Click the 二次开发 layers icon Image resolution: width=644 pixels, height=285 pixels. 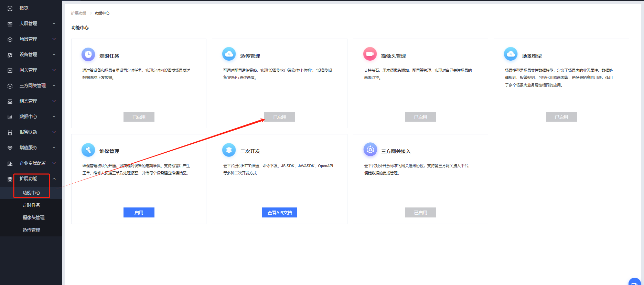click(x=229, y=150)
